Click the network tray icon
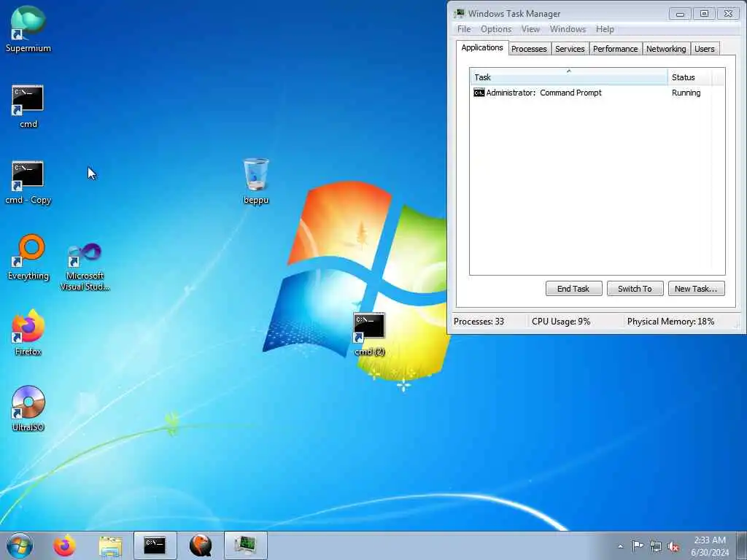 tap(656, 547)
